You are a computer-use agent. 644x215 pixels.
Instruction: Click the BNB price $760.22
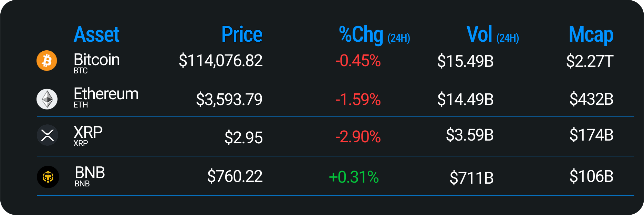click(235, 176)
